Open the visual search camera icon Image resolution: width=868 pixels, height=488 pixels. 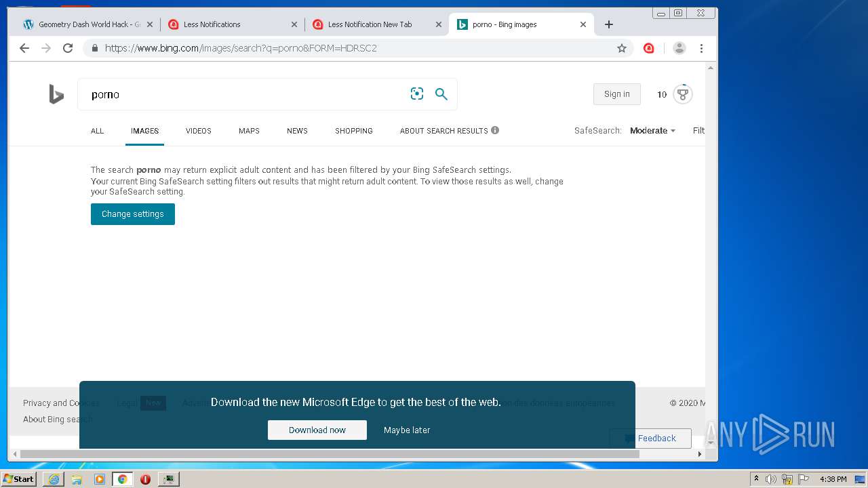(417, 94)
